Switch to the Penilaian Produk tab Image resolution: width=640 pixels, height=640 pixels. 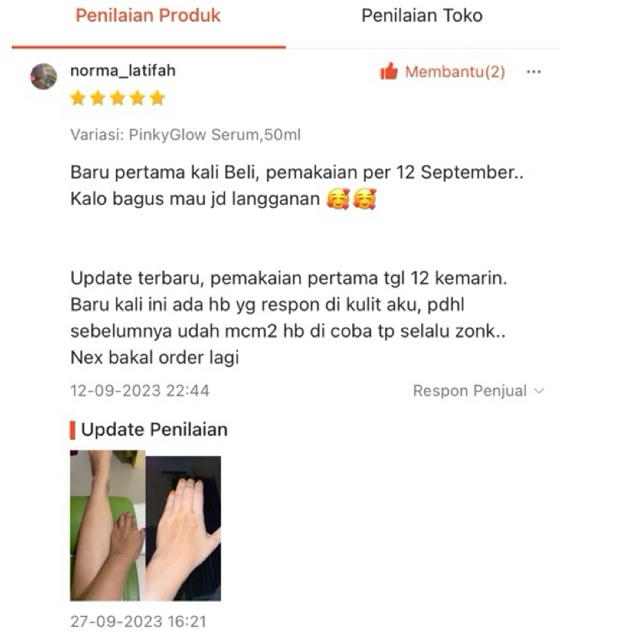coord(148,16)
